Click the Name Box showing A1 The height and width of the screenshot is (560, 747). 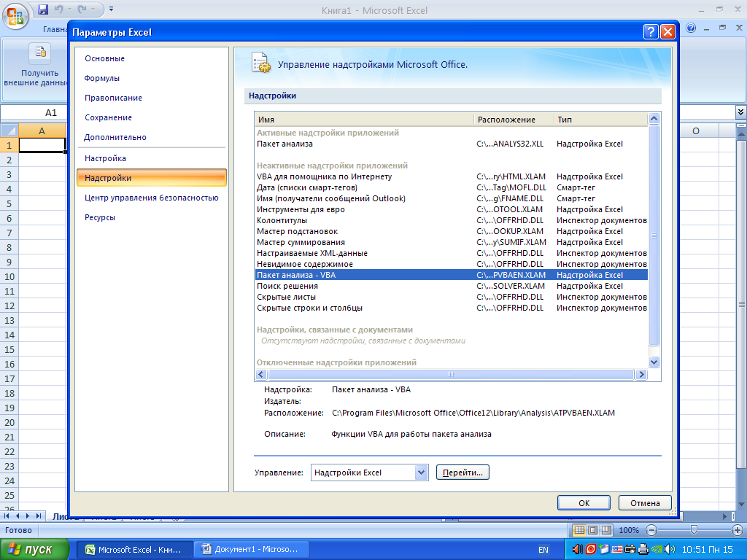tap(34, 112)
